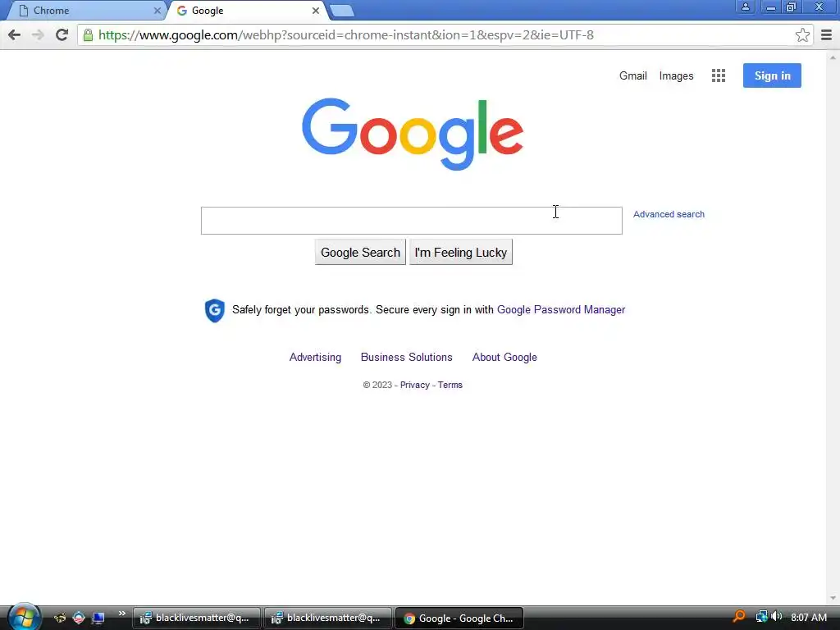This screenshot has height=630, width=840.
Task: Focus the Google search input box
Action: [412, 221]
